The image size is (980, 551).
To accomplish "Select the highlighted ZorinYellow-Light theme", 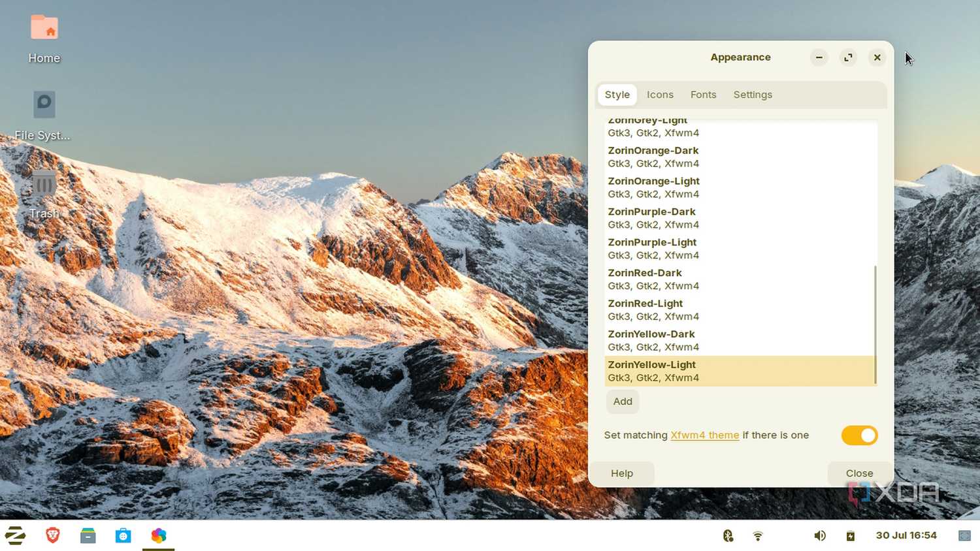I will pos(740,371).
